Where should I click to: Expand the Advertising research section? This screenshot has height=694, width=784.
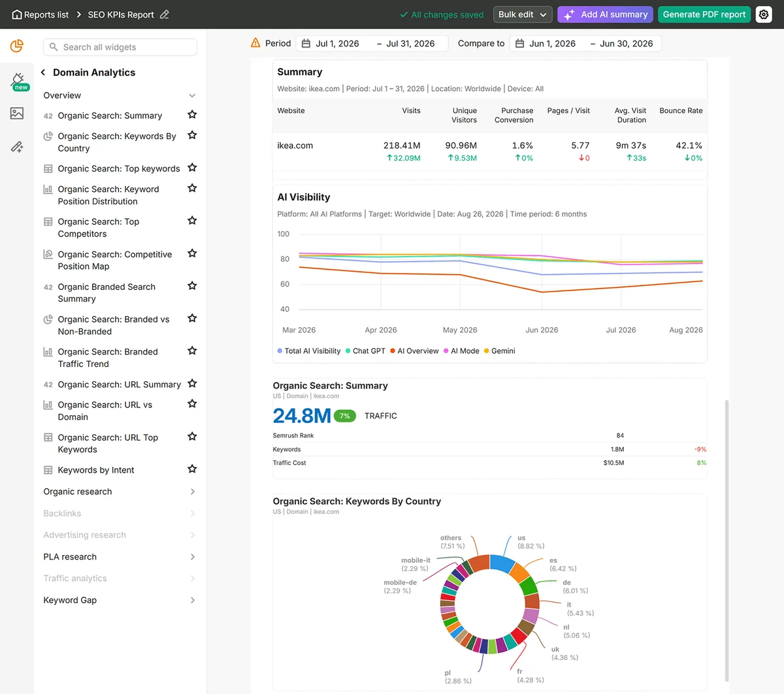[x=192, y=535]
